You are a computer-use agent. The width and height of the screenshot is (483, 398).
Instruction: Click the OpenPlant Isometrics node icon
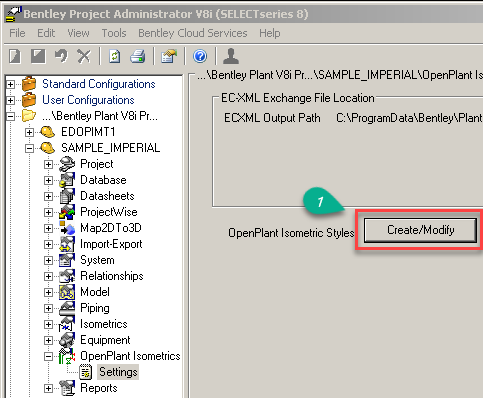point(67,356)
